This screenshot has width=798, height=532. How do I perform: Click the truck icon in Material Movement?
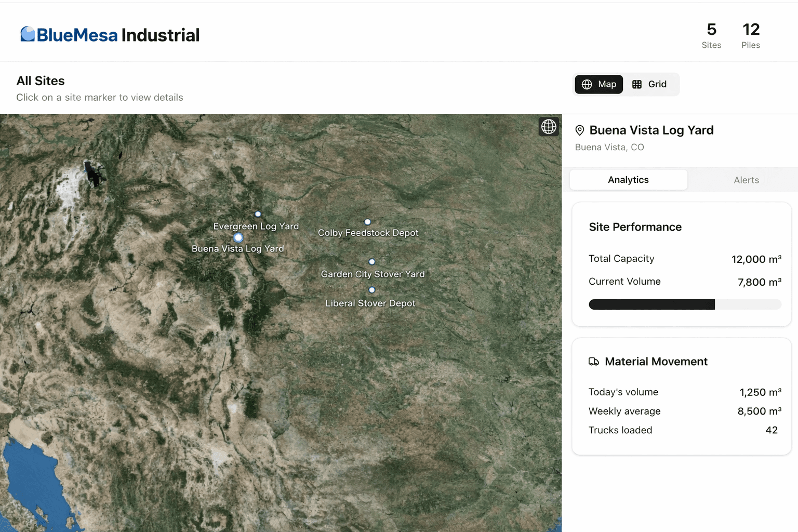[x=594, y=362]
